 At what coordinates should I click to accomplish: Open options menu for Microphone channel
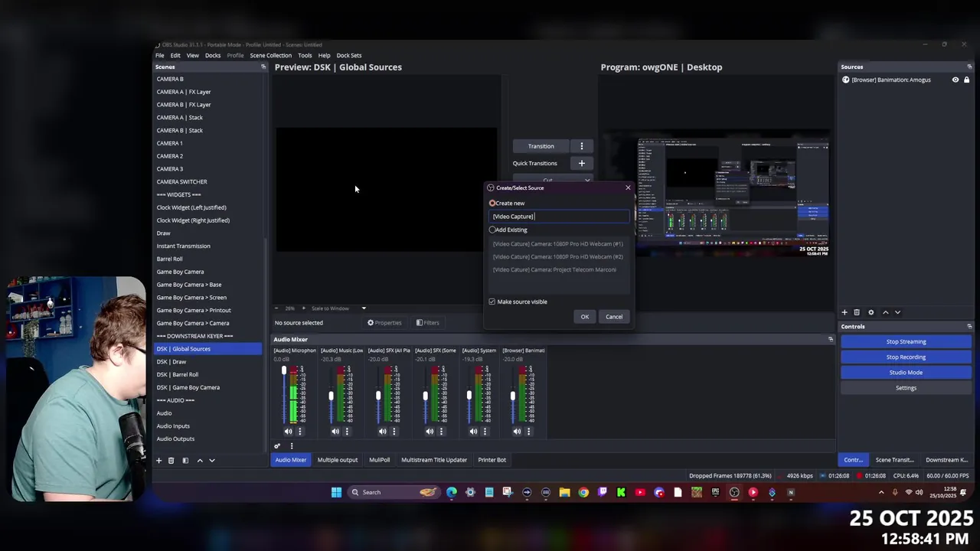point(299,432)
